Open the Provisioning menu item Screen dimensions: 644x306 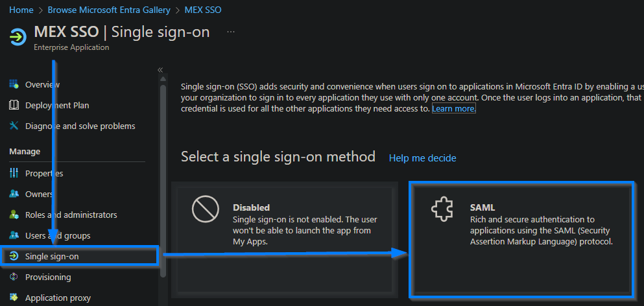tap(48, 277)
